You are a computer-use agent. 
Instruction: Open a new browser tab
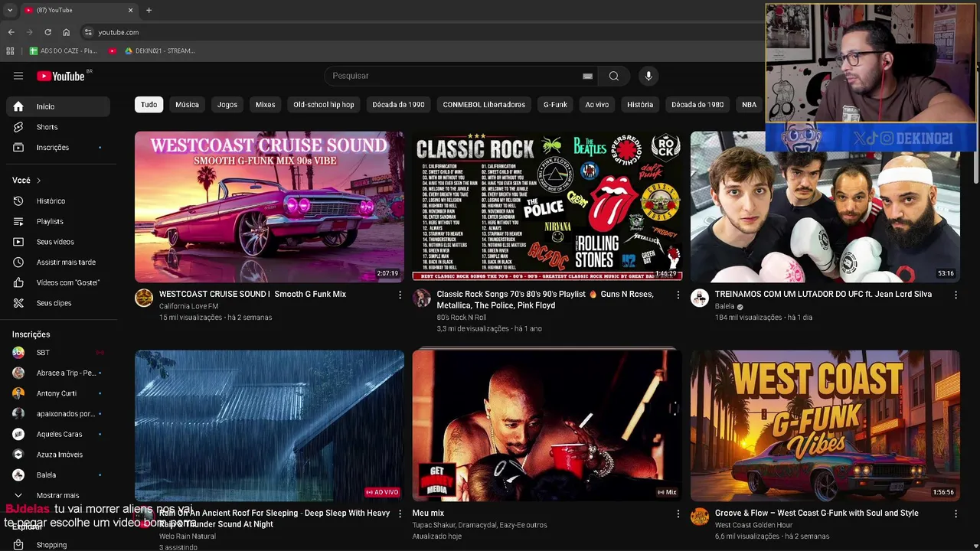(149, 10)
